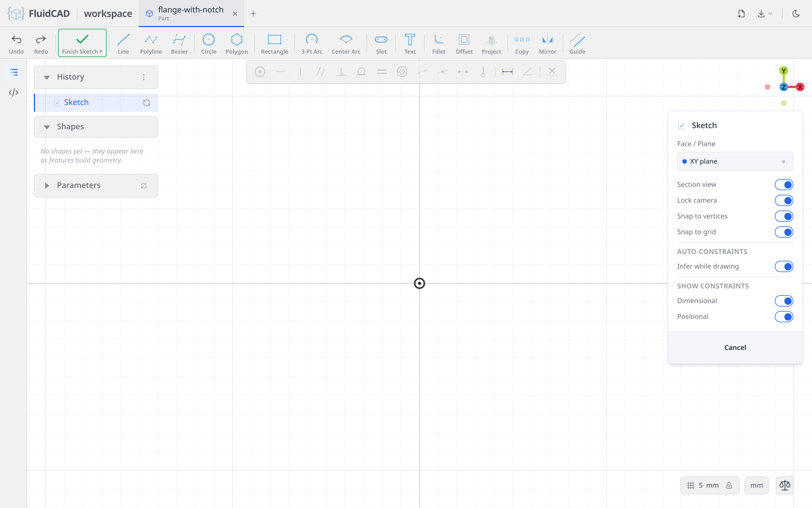Select the Project tool
Image resolution: width=812 pixels, height=508 pixels.
click(491, 44)
